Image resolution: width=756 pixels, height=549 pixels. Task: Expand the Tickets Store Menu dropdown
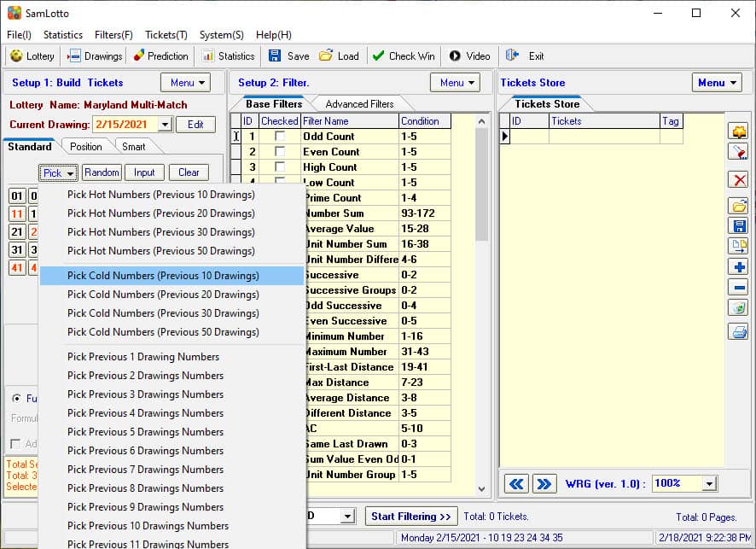point(717,83)
